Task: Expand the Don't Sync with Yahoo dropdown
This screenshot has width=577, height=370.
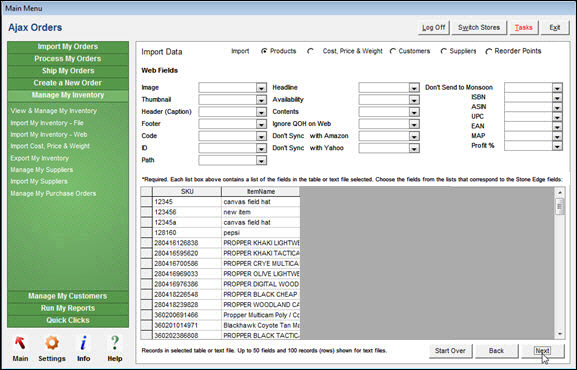Action: 414,148
